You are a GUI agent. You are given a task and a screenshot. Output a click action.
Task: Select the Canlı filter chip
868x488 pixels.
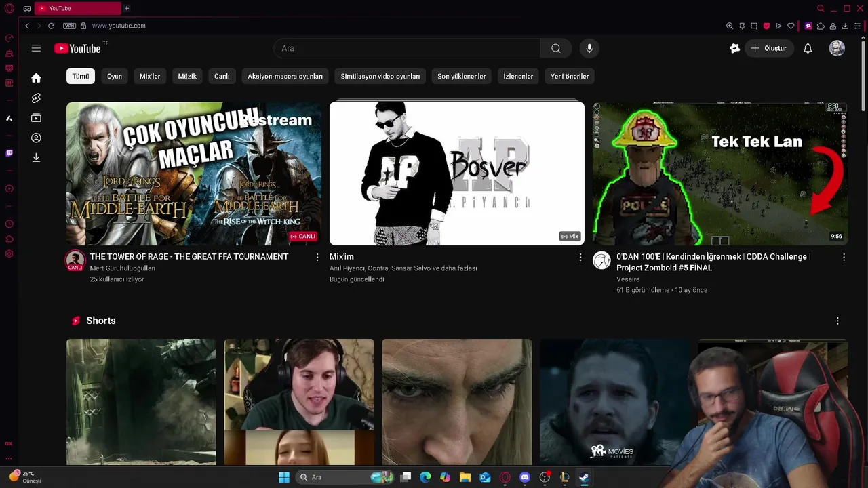click(222, 76)
